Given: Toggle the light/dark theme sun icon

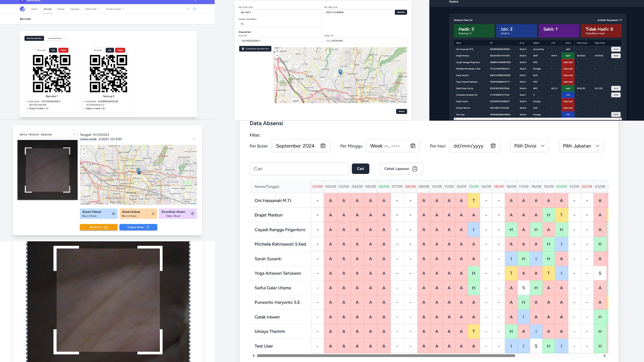Looking at the screenshot, I should 187,9.
